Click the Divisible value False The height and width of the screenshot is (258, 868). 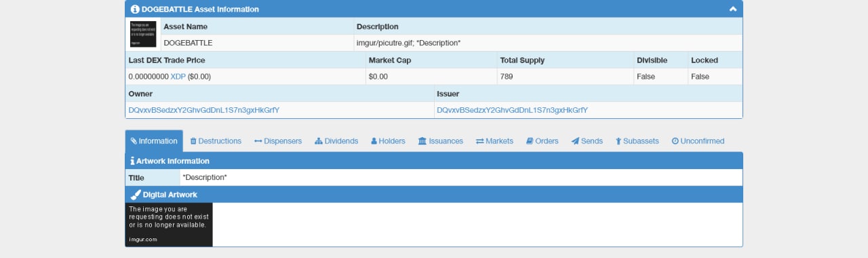coord(646,77)
